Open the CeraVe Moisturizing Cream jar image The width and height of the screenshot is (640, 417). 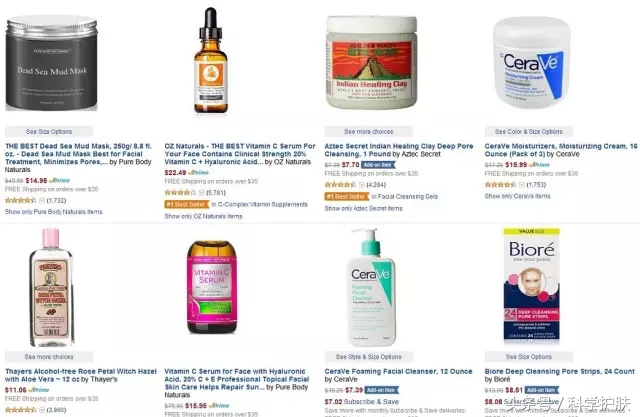531,62
